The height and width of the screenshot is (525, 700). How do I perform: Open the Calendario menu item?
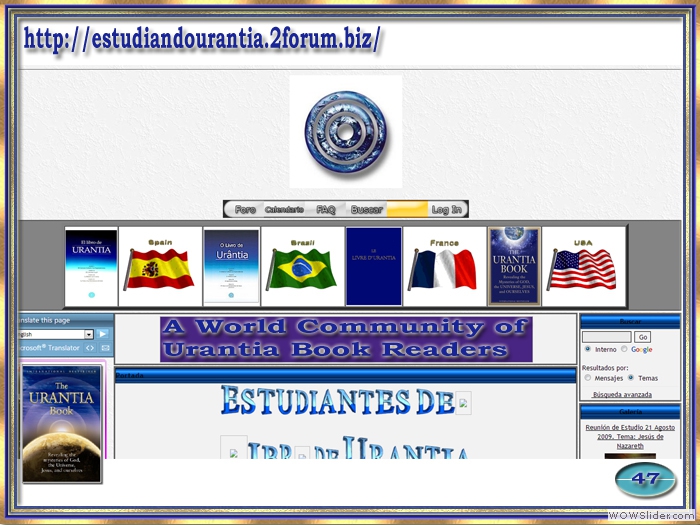point(284,209)
